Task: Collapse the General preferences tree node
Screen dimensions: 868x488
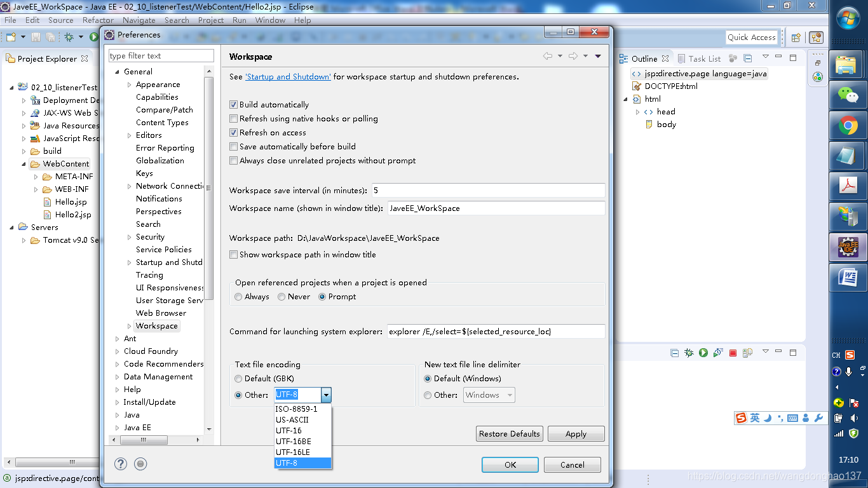Action: pos(118,72)
